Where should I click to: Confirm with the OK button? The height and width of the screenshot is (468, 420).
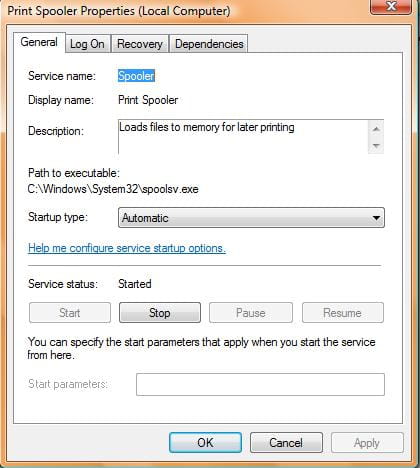[x=205, y=443]
